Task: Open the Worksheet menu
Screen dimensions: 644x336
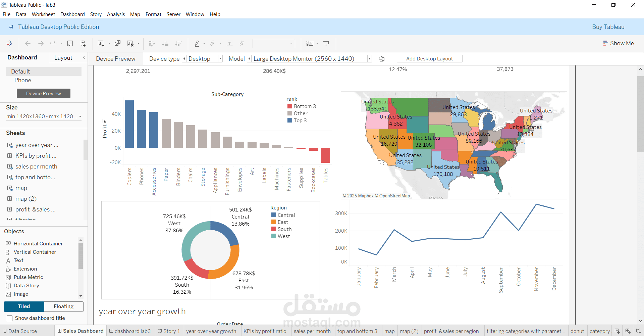Action: (43, 14)
